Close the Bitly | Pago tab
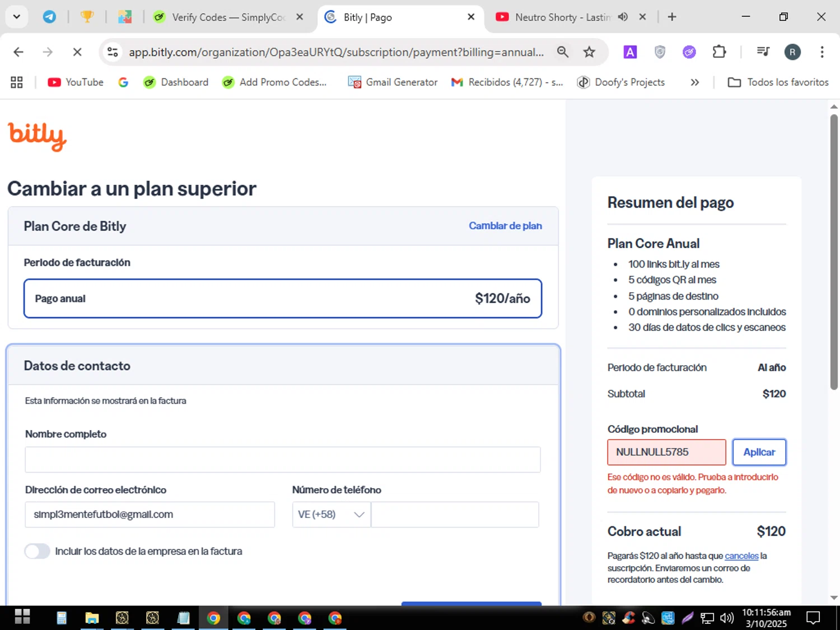840x630 pixels. click(471, 17)
